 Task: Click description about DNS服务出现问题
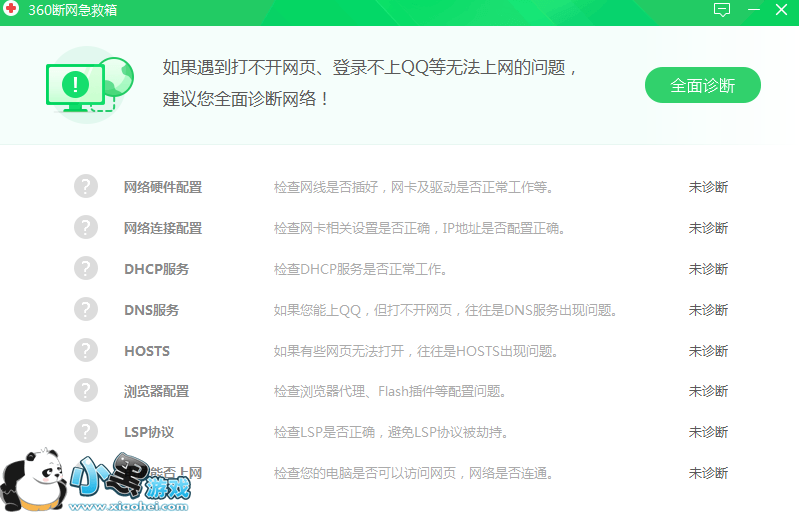pos(445,310)
